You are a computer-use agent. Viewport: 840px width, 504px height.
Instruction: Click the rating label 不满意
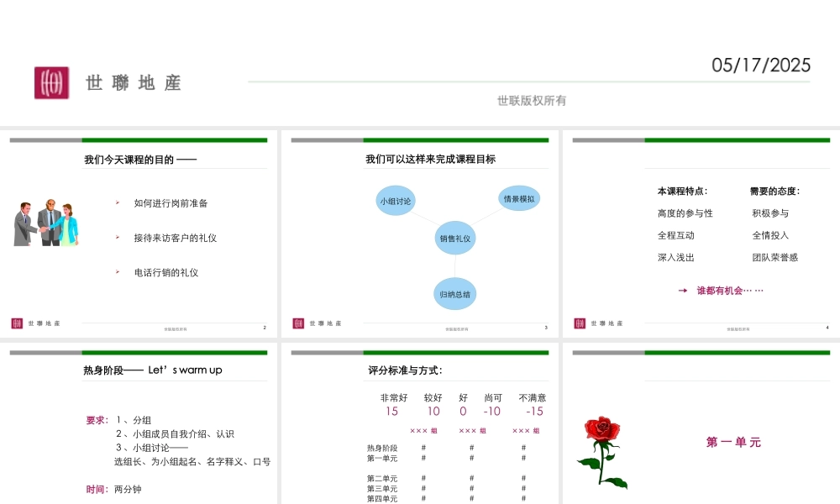pos(533,398)
